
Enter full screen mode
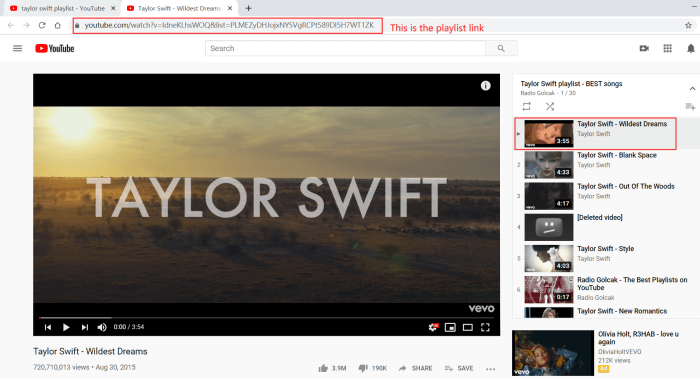[485, 327]
